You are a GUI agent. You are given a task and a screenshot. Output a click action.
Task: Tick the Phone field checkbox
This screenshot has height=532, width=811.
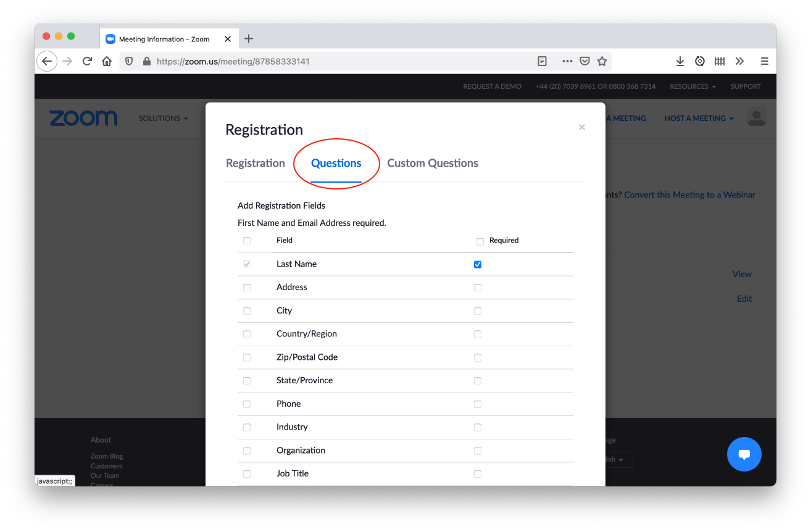click(247, 404)
